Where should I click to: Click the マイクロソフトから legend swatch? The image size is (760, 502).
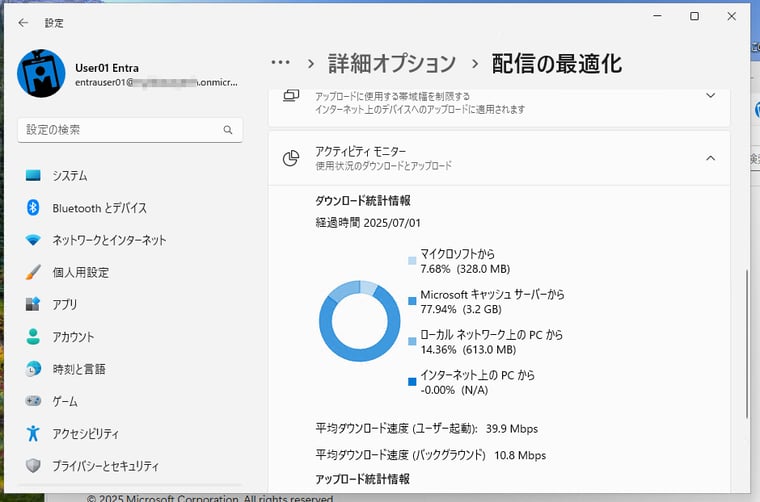(412, 261)
